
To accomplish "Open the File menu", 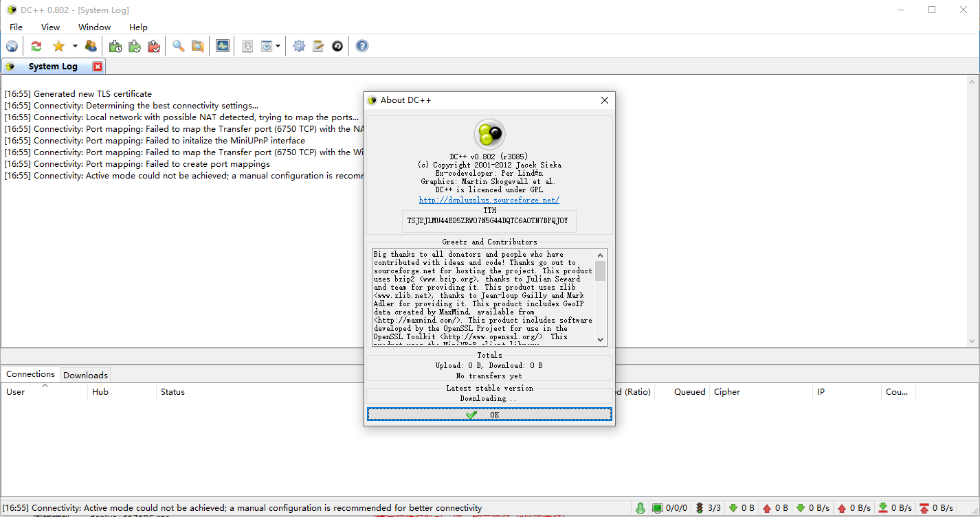I will click(16, 27).
